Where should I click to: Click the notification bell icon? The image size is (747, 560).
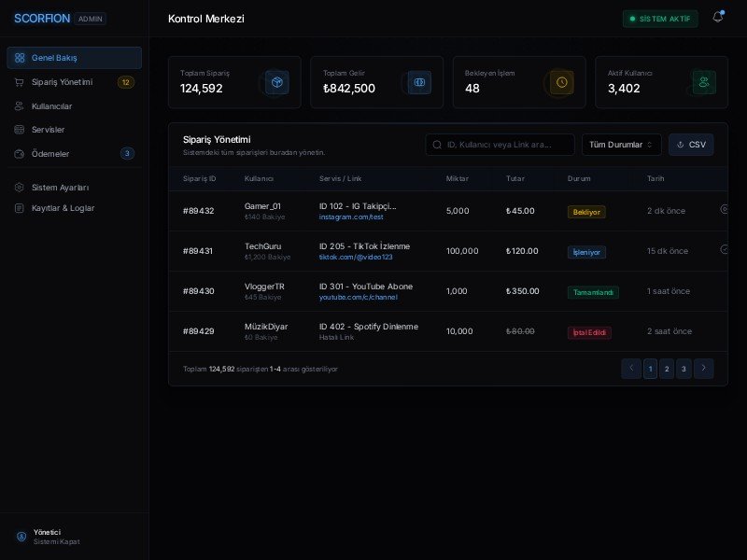[717, 18]
